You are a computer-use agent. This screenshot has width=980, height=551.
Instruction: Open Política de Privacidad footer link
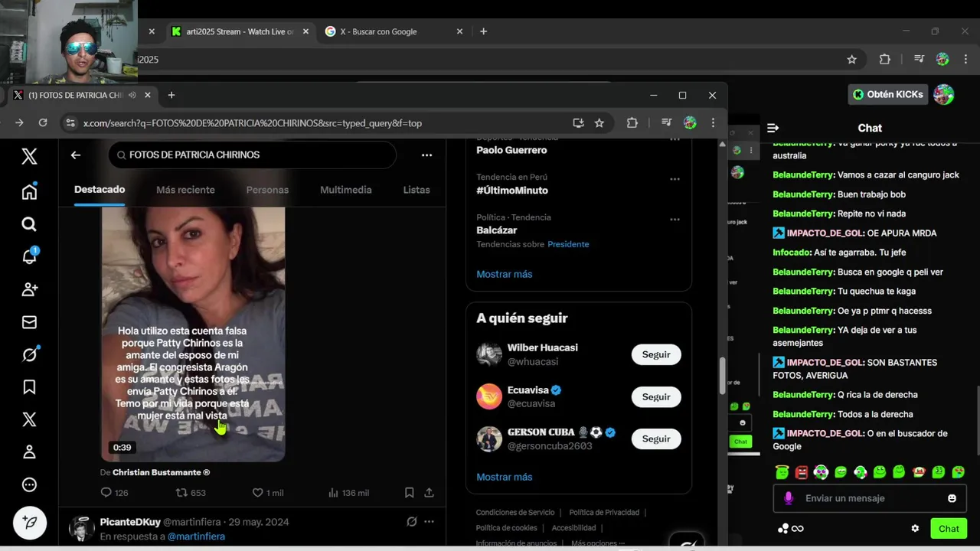[604, 513]
